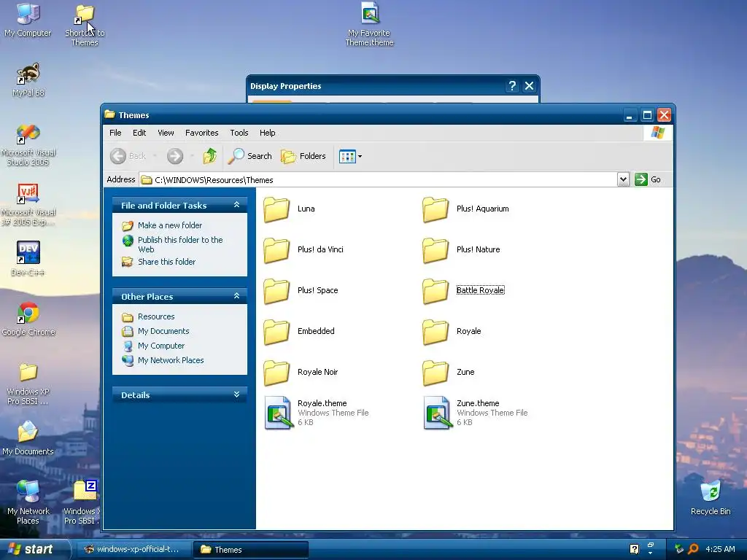Select the Shortcut to Themes desktop icon
Screen dimensions: 747x560
point(85,24)
